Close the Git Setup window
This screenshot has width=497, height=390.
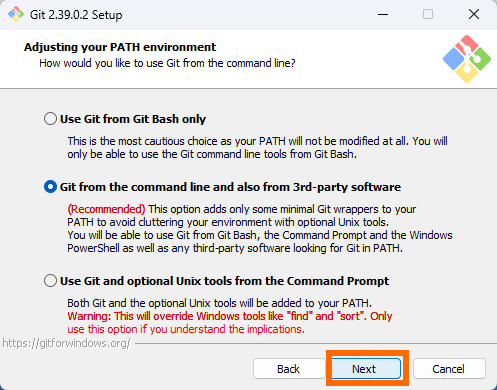[x=474, y=14]
